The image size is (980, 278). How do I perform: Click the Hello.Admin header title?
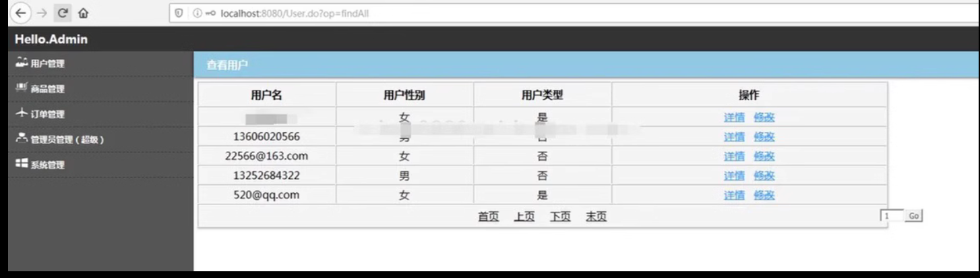pyautogui.click(x=51, y=39)
